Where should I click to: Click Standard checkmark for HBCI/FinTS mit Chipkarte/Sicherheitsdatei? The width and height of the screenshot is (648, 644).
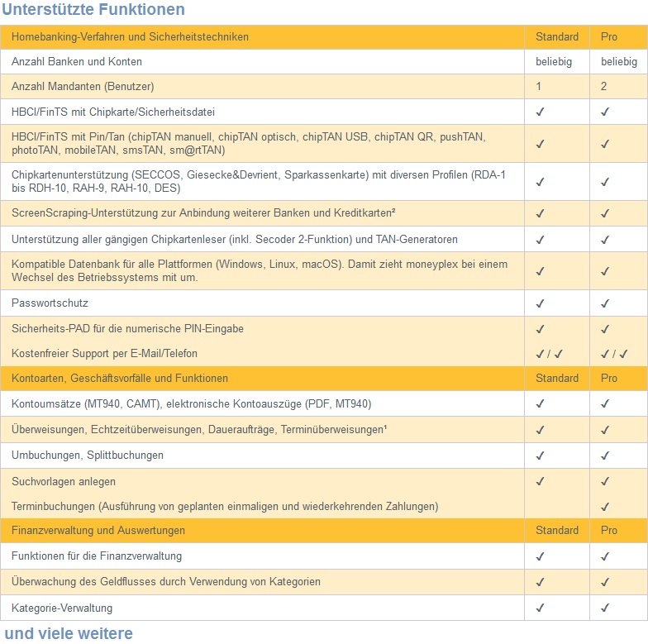click(540, 112)
